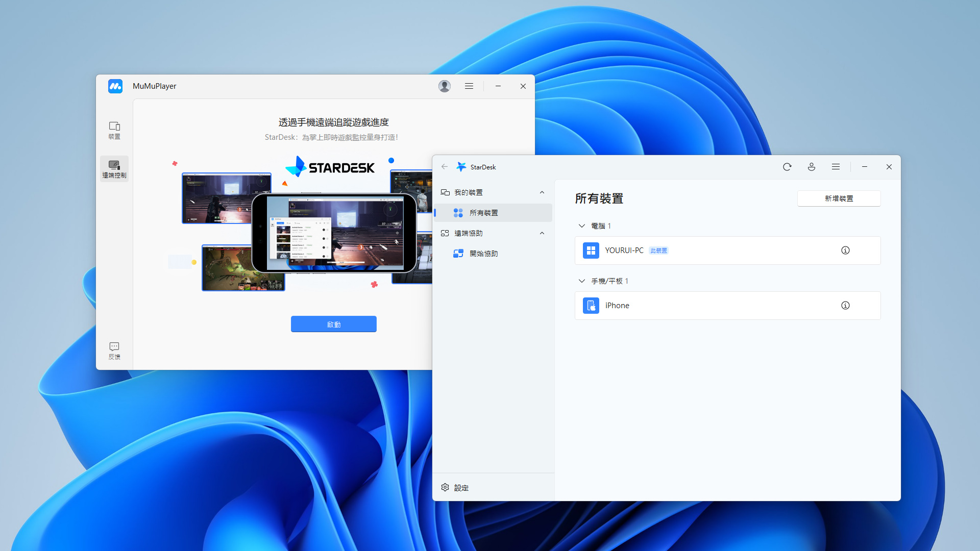Go back with the StarDesk arrow
The height and width of the screenshot is (551, 980).
click(445, 167)
